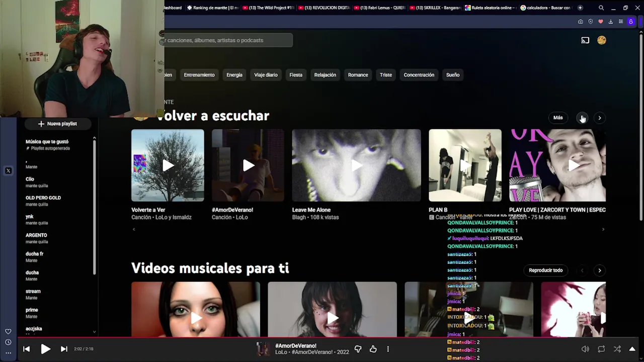Open the OLD PERO GOLD playlist
644x362 pixels.
pyautogui.click(x=58, y=201)
